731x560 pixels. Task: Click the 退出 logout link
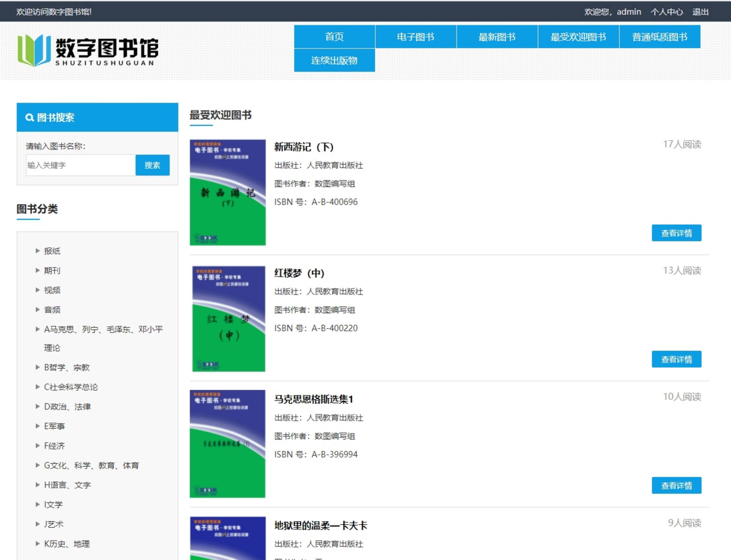point(700,12)
